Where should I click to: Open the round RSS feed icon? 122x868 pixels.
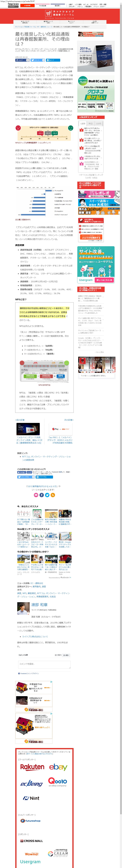[x=53, y=495]
